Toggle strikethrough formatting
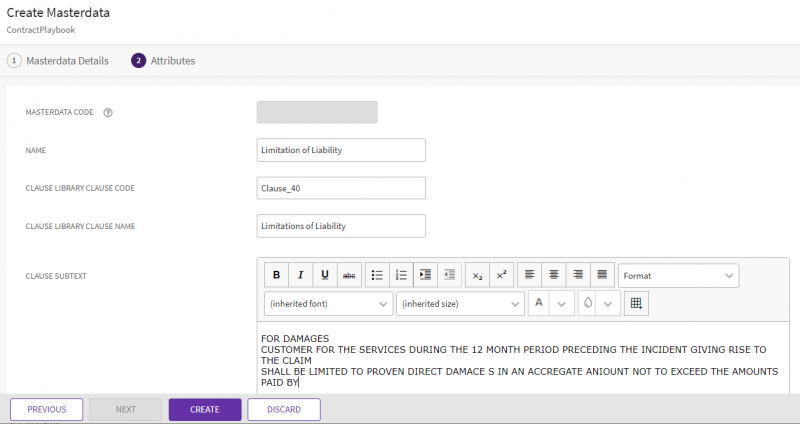This screenshot has height=424, width=800. 349,275
